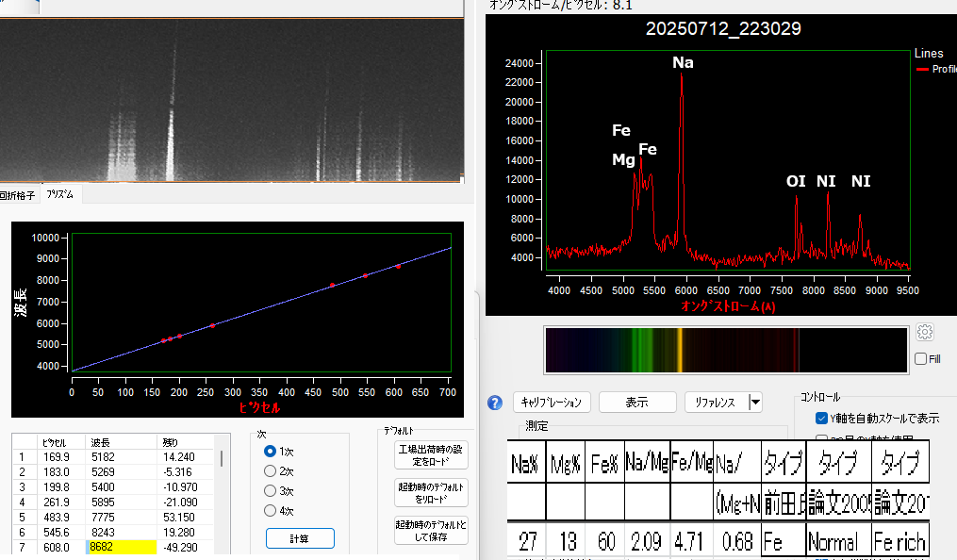This screenshot has height=560, width=957.
Task: Click the yellow Na line in spectrum strip
Action: tap(679, 350)
